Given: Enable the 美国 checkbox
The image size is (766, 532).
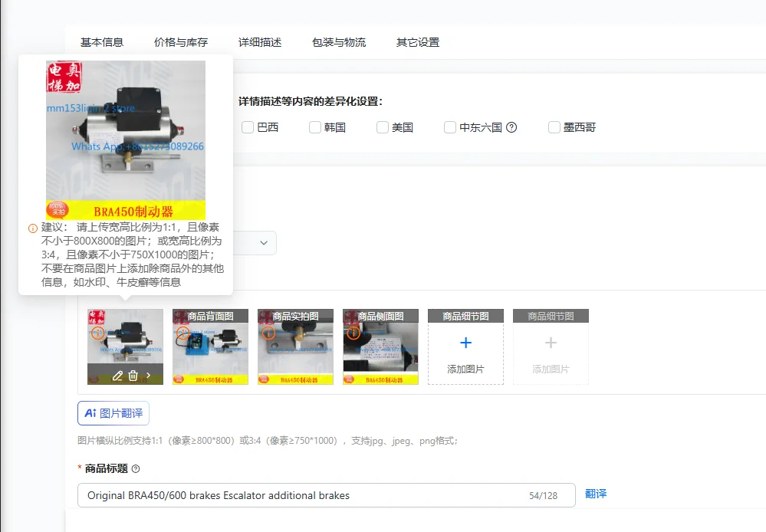Looking at the screenshot, I should [383, 127].
